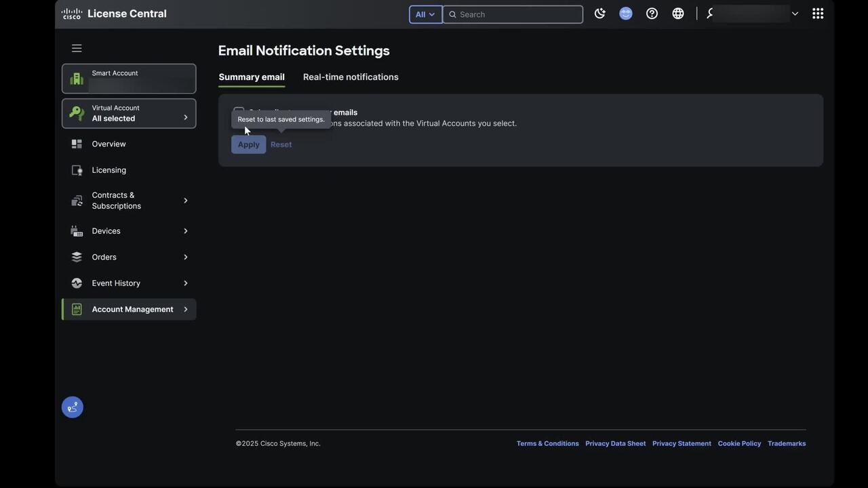The width and height of the screenshot is (868, 488).
Task: Open the All search filter dropdown
Action: [425, 14]
